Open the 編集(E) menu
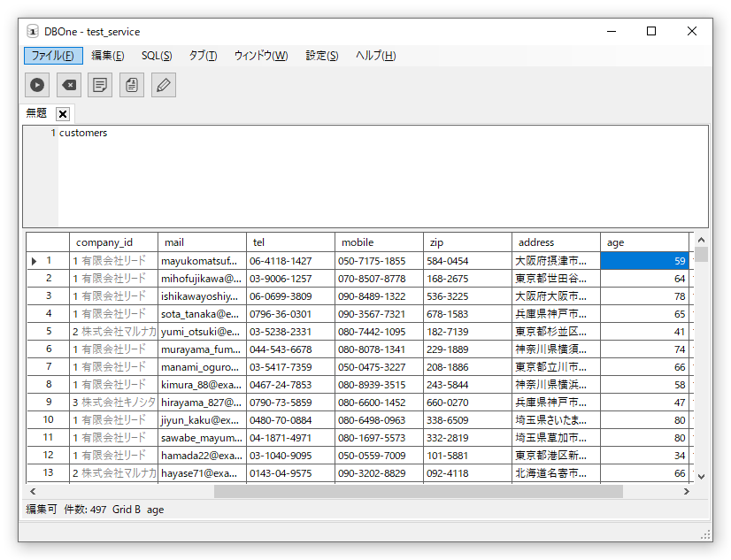Viewport: 731px width, 560px height. 108,56
